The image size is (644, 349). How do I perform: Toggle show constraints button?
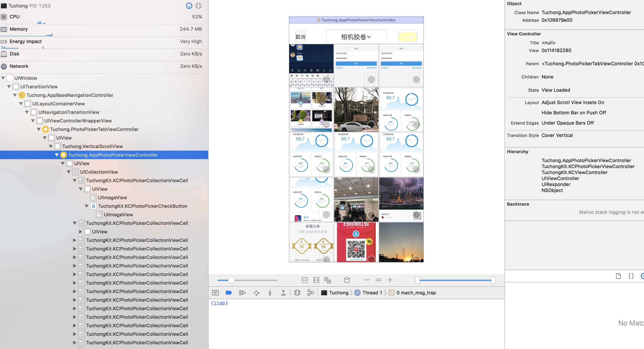(x=316, y=280)
